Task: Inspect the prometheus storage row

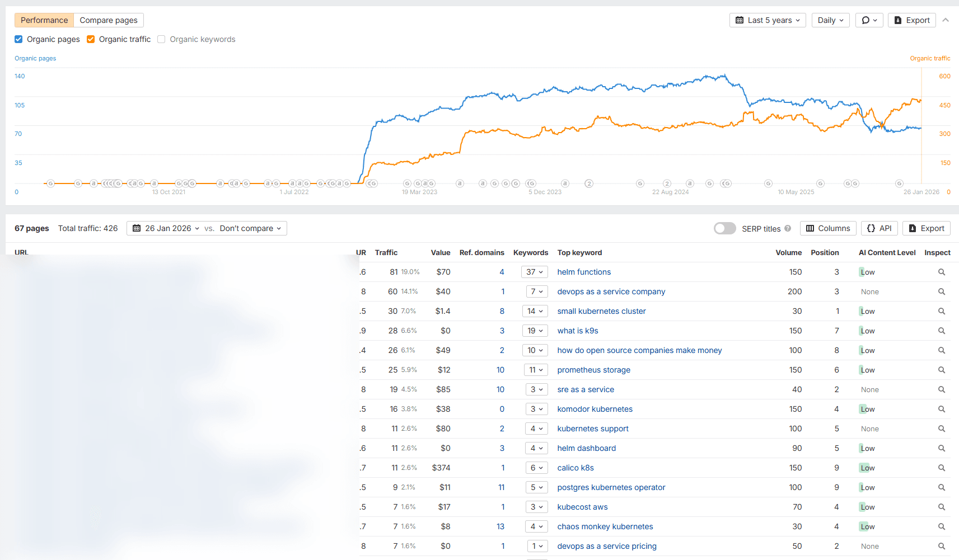Action: point(942,370)
